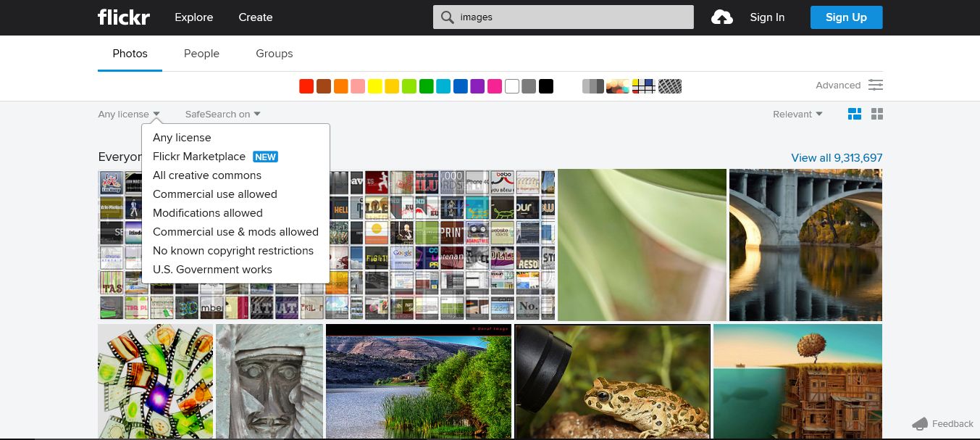Click the View all 9,313,697 link
The image size is (980, 440).
click(836, 157)
